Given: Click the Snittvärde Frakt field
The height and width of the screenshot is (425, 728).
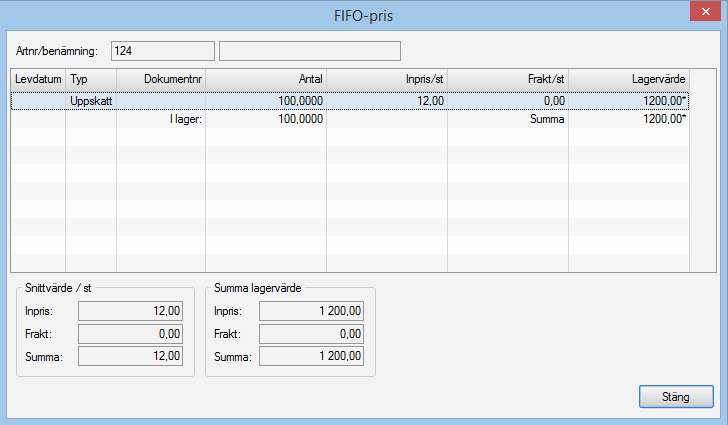Looking at the screenshot, I should pos(131,333).
